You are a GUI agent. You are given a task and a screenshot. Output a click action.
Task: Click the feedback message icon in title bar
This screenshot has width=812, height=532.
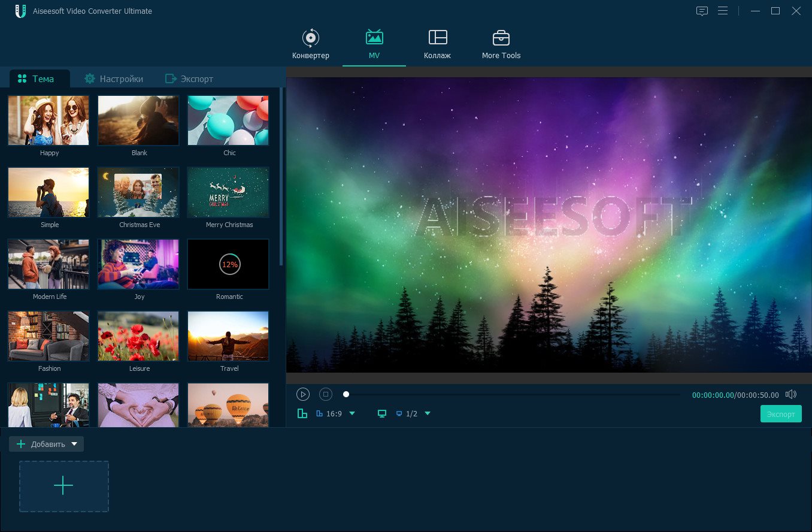pyautogui.click(x=702, y=11)
